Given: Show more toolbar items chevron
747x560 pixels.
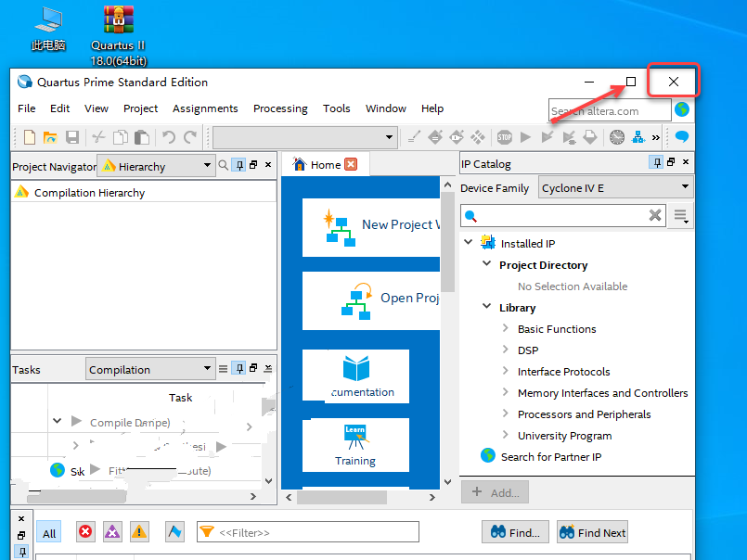Looking at the screenshot, I should 656,137.
